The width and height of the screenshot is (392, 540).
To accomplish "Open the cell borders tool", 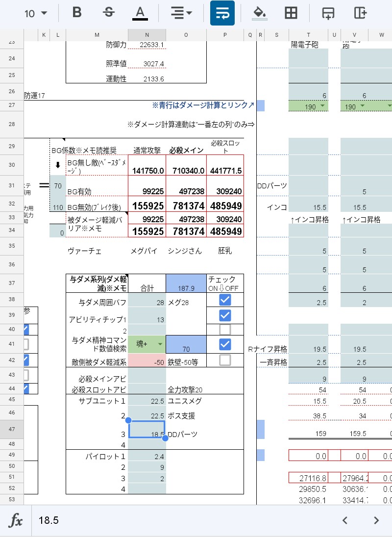I will point(291,13).
